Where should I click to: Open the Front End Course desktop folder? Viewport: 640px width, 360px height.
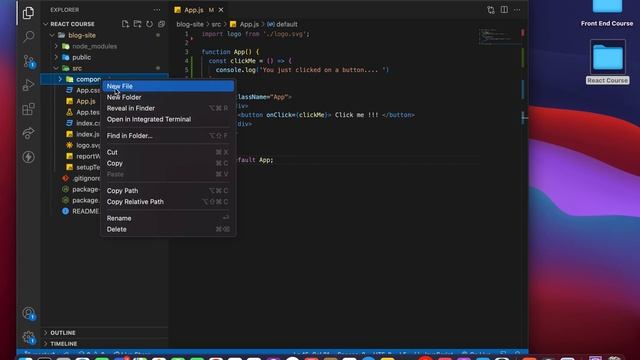[x=607, y=13]
